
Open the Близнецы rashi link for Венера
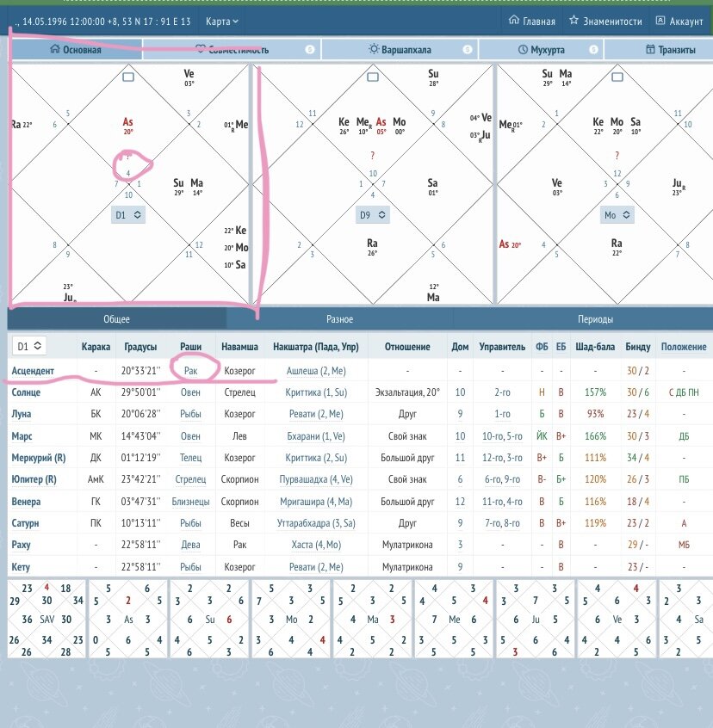coord(190,502)
